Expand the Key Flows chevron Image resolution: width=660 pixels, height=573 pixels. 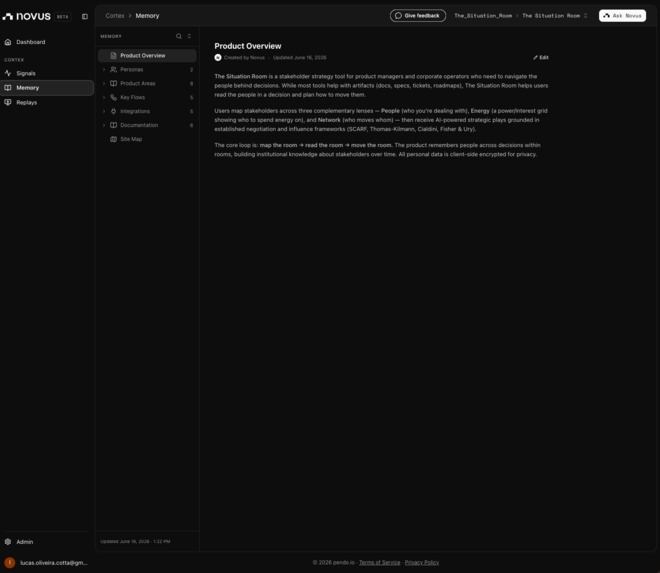pyautogui.click(x=104, y=97)
